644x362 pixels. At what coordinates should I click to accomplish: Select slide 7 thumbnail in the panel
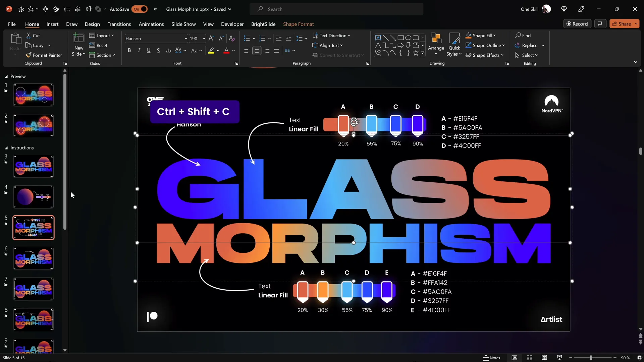click(x=33, y=289)
